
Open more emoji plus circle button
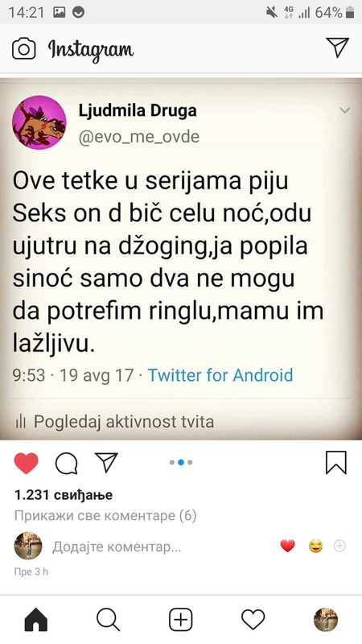(x=339, y=546)
